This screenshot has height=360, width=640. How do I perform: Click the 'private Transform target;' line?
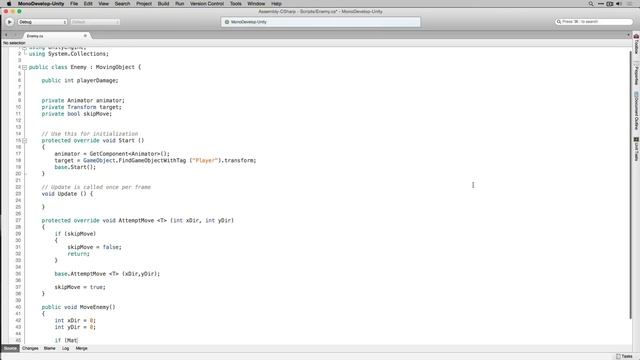click(x=81, y=107)
